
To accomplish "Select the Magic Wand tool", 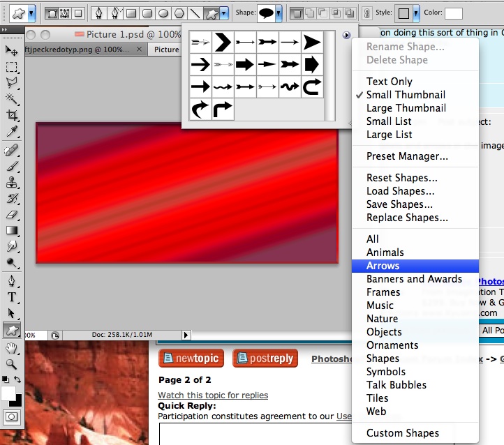I will [12, 100].
